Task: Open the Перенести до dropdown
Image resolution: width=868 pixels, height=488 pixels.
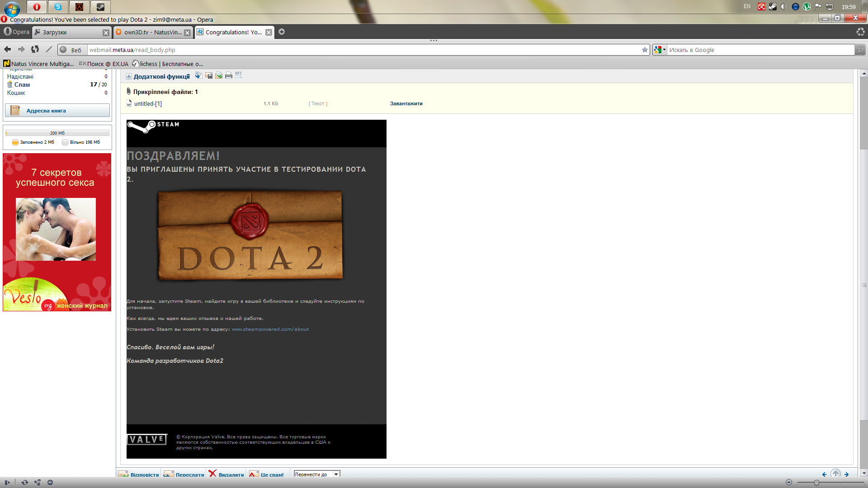Action: pos(316,474)
